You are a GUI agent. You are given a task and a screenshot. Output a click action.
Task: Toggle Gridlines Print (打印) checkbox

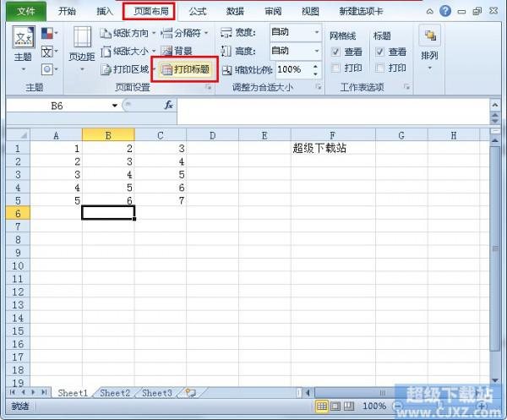pyautogui.click(x=335, y=68)
